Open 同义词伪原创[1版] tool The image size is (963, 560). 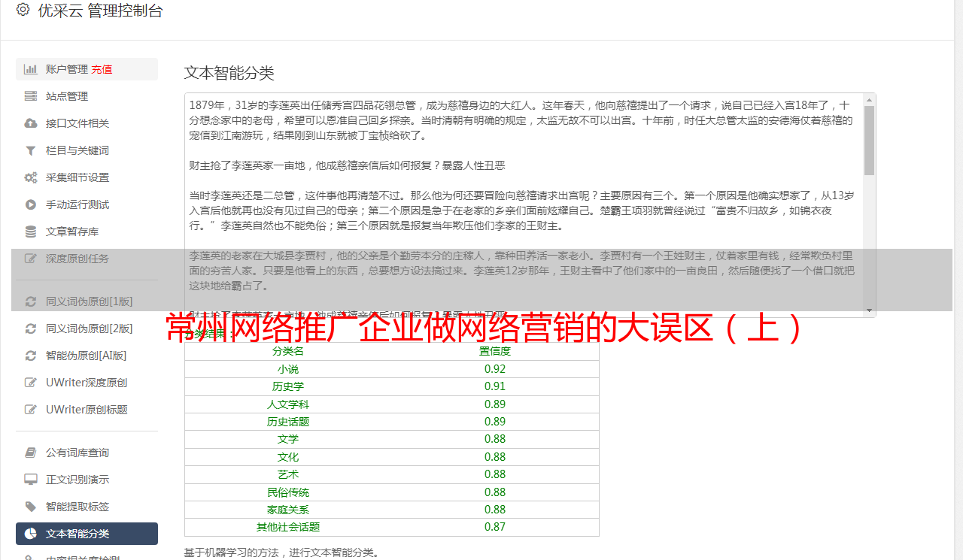coord(87,301)
